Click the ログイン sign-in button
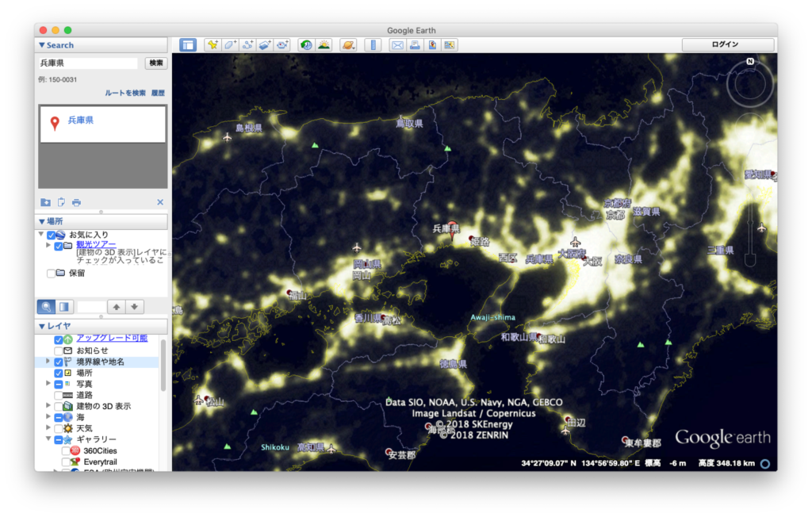This screenshot has width=812, height=517. pos(727,45)
